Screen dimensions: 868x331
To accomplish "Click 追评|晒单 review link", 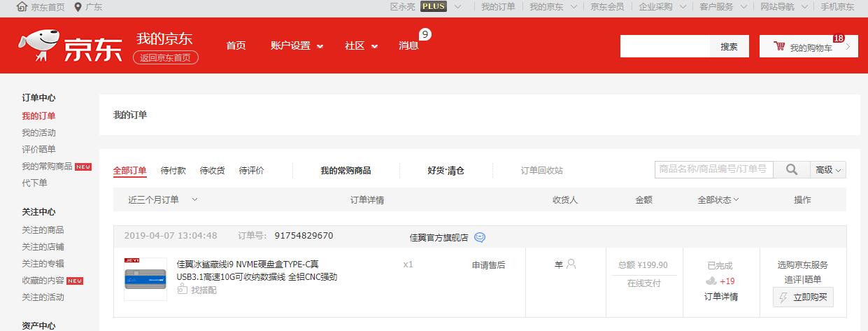I will 802,279.
